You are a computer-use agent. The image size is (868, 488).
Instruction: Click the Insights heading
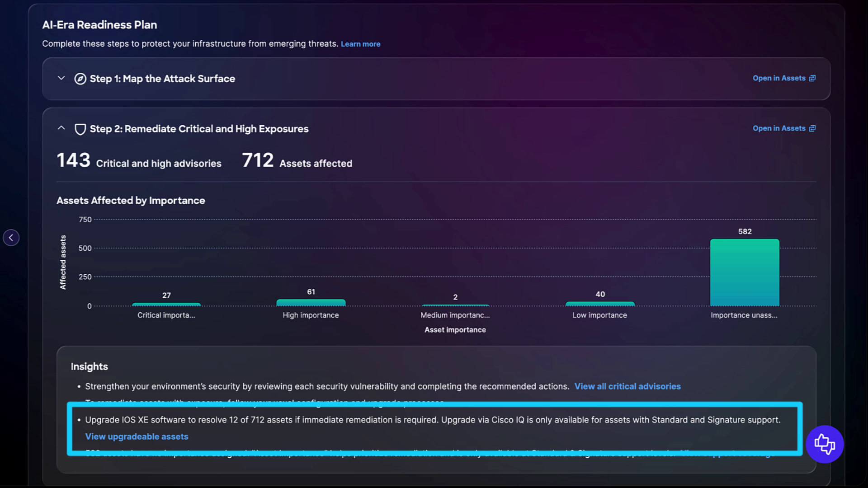tap(89, 366)
